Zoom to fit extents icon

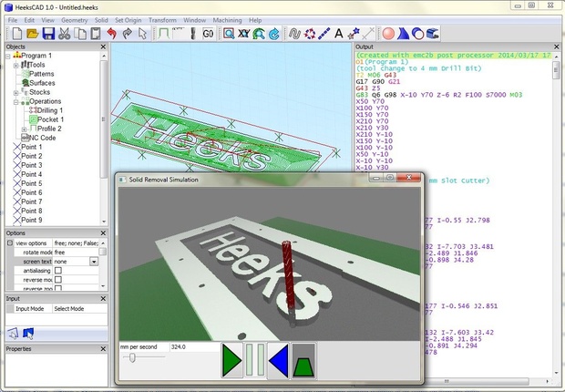pos(259,34)
